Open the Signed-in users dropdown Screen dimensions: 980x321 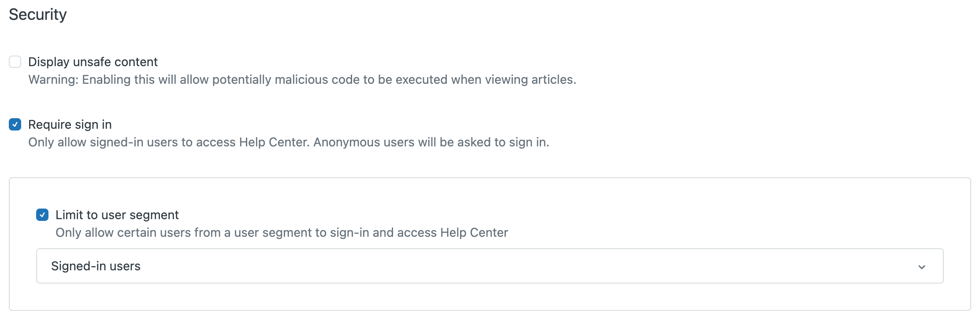(x=489, y=266)
